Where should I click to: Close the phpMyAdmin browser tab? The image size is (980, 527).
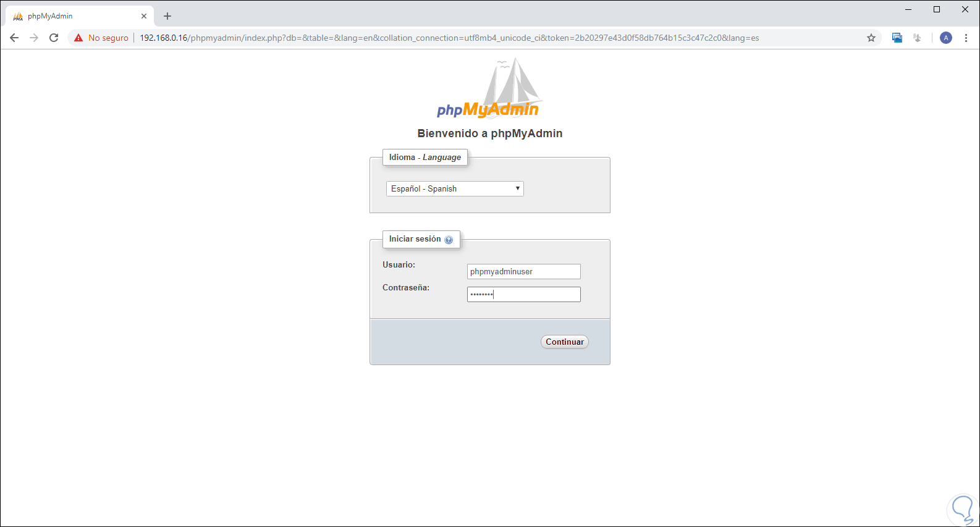(144, 16)
